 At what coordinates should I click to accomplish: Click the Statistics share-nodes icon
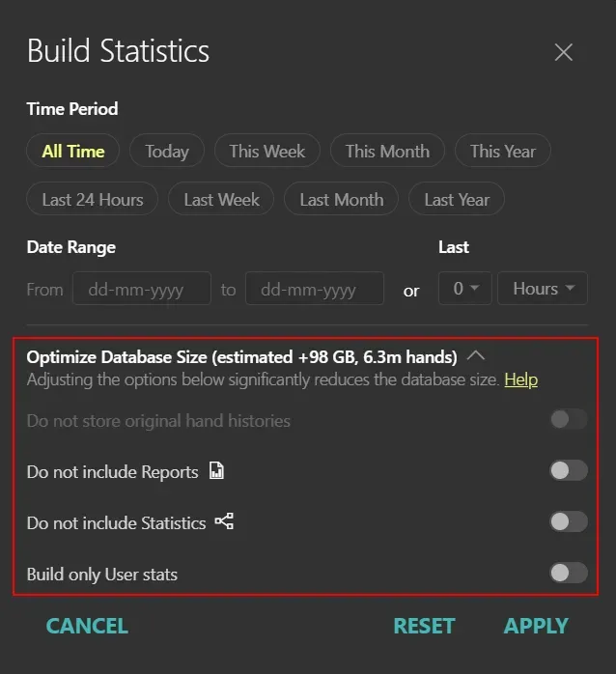(x=224, y=522)
